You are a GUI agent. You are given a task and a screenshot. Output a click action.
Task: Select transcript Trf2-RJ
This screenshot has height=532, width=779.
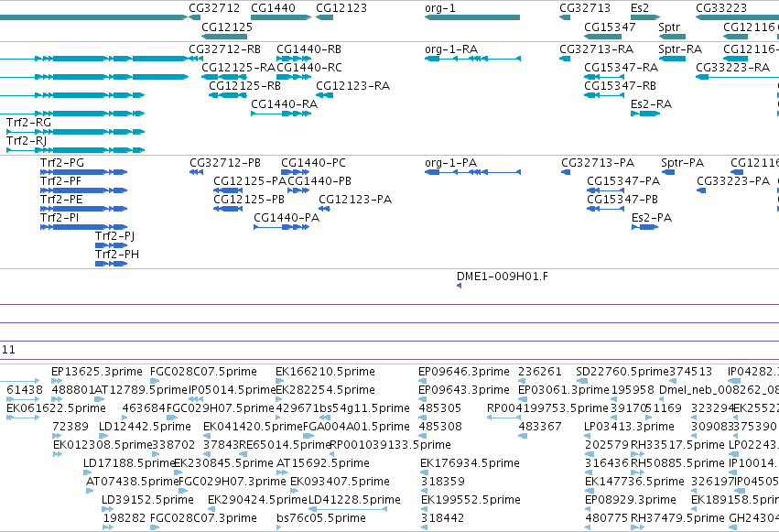27,141
